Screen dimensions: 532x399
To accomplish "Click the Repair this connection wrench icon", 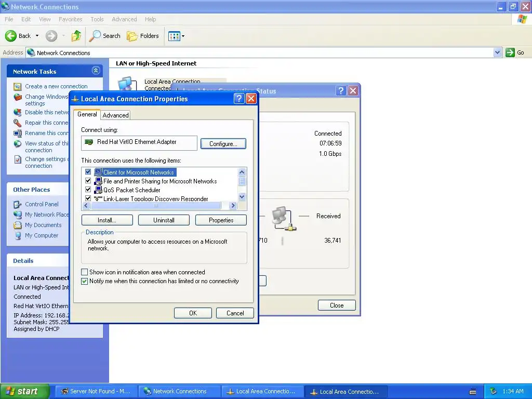I will pos(18,123).
